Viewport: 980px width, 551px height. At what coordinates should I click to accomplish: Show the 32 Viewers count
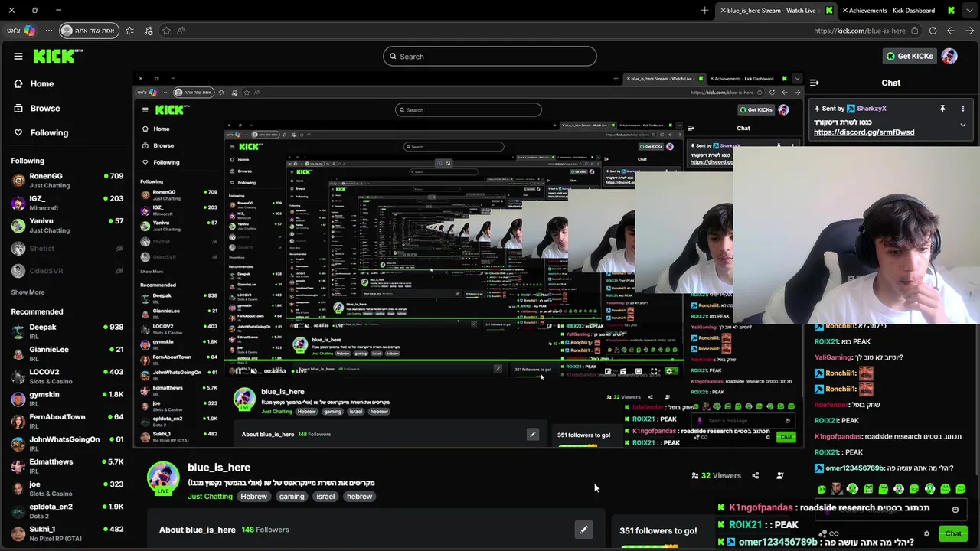pyautogui.click(x=716, y=475)
